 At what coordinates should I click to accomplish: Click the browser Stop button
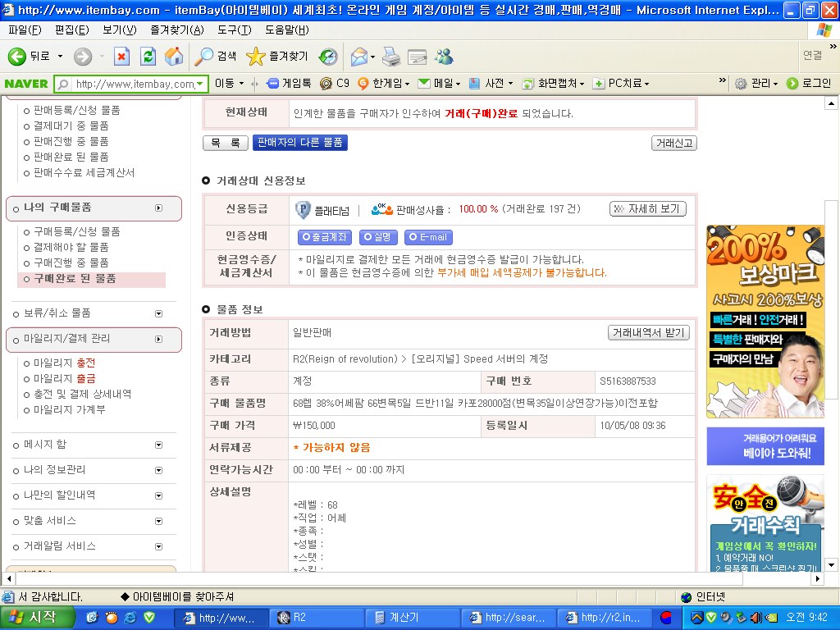tap(121, 56)
